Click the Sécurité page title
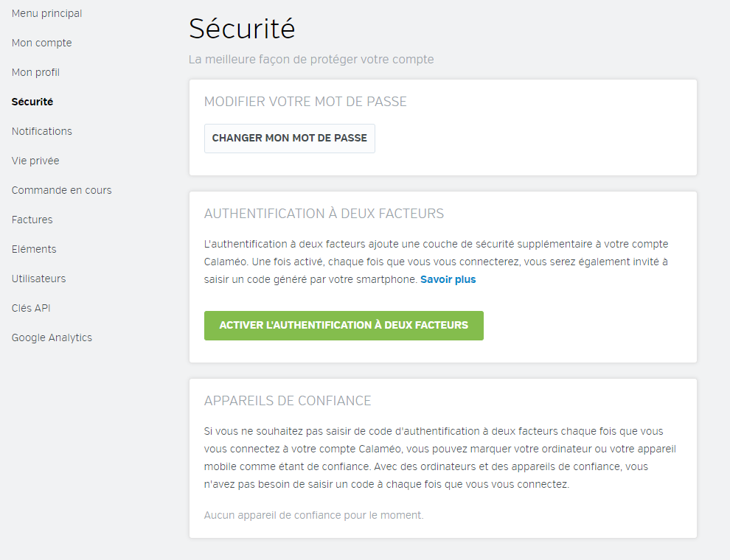Image resolution: width=730 pixels, height=560 pixels. point(242,29)
